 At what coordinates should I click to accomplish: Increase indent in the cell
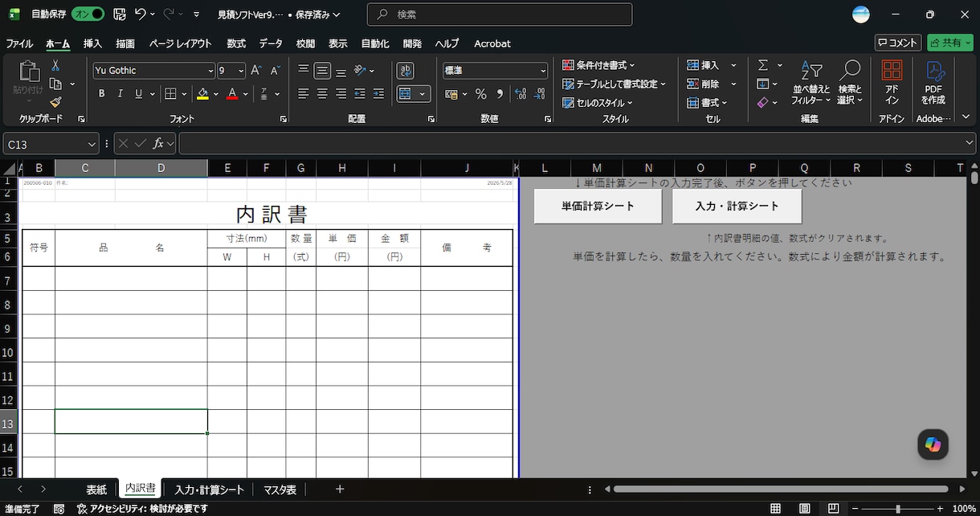[x=379, y=94]
